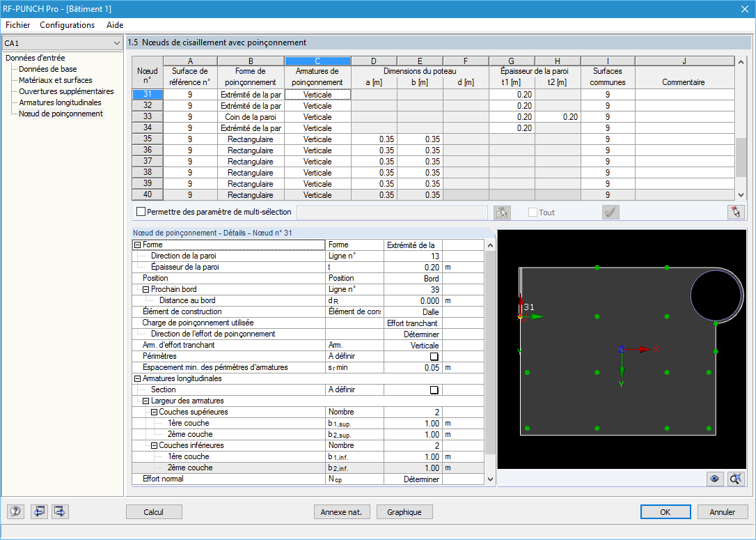Click the Graphique button
The width and height of the screenshot is (756, 540).
(x=404, y=512)
